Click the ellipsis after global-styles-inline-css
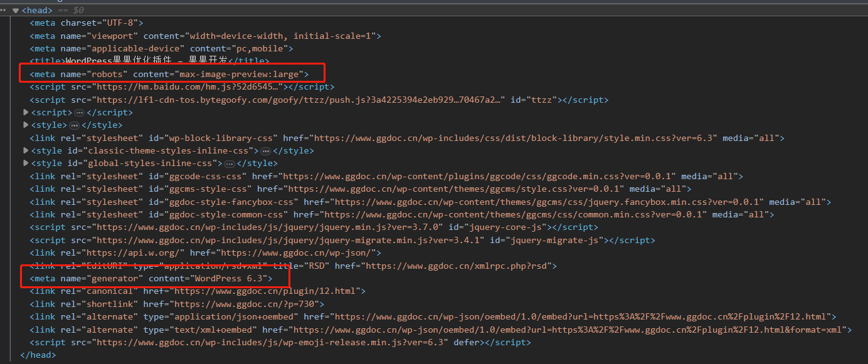Viewport: 868px width, 364px height. click(x=229, y=164)
